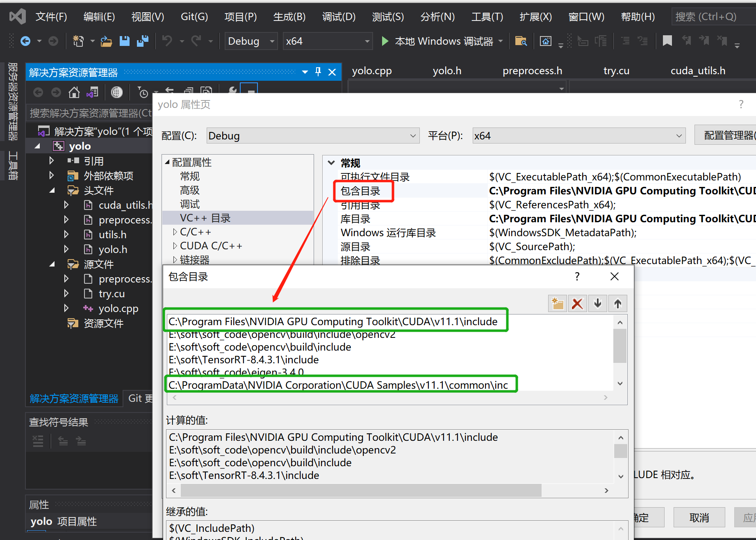Move include line down with arrow button
The height and width of the screenshot is (540, 756).
598,303
